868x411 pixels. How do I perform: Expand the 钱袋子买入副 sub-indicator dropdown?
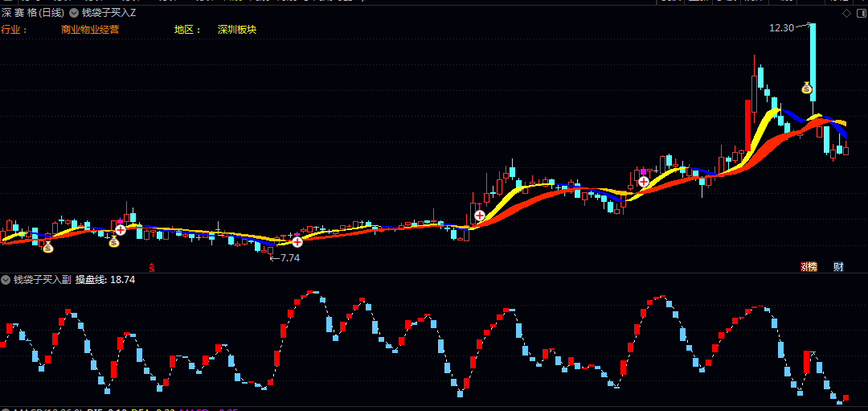coord(6,280)
